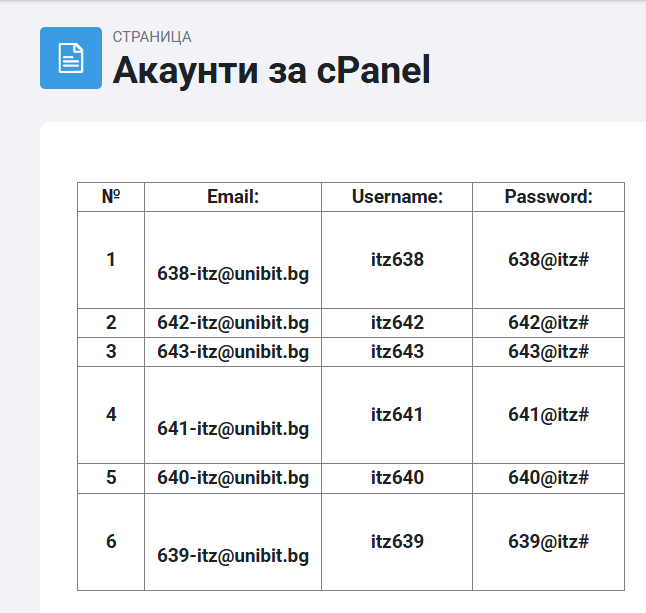This screenshot has width=646, height=613.
Task: Click the password cell 643@itz#
Action: click(548, 352)
